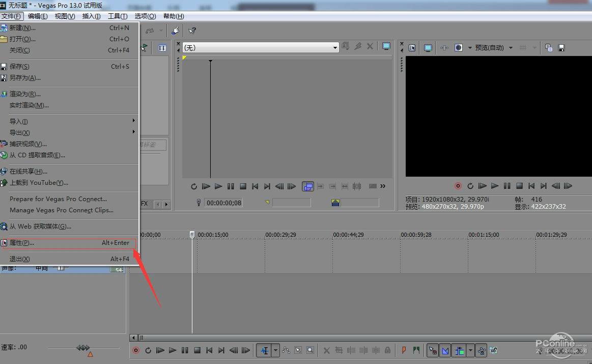This screenshot has height=364, width=592.
Task: Save snapshot to file icon in preview
Action: [x=561, y=48]
